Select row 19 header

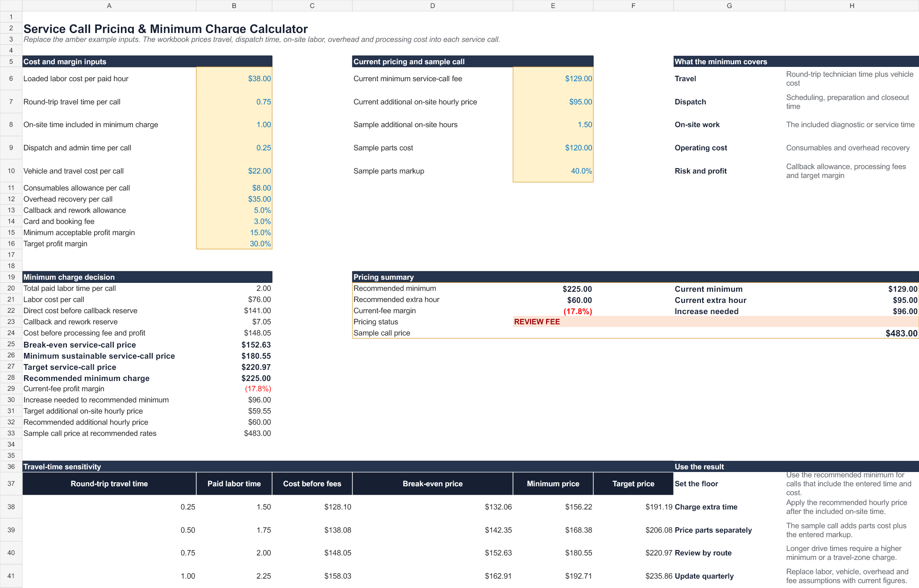pyautogui.click(x=11, y=277)
